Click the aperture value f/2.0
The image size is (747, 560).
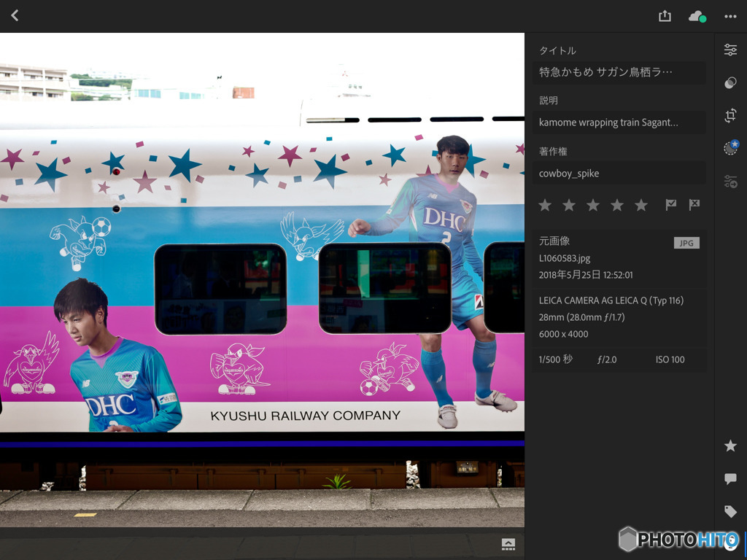pos(607,359)
